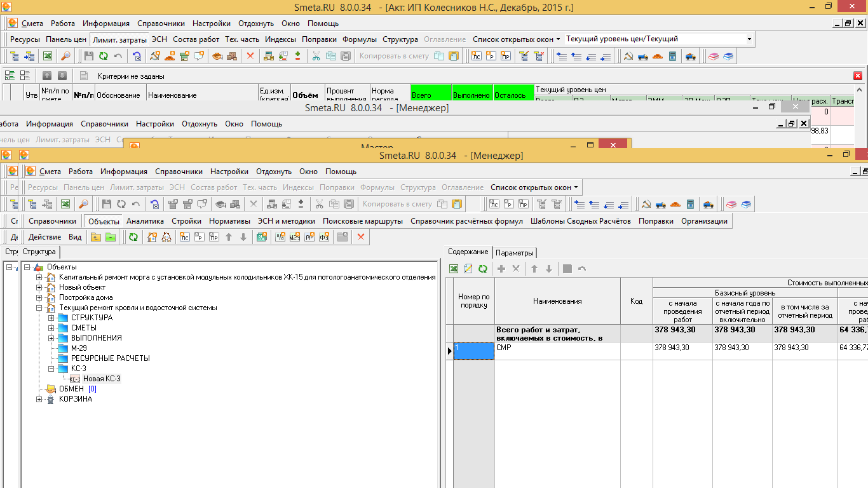Select the Нормативы tab
Image resolution: width=868 pixels, height=488 pixels.
[x=229, y=221]
